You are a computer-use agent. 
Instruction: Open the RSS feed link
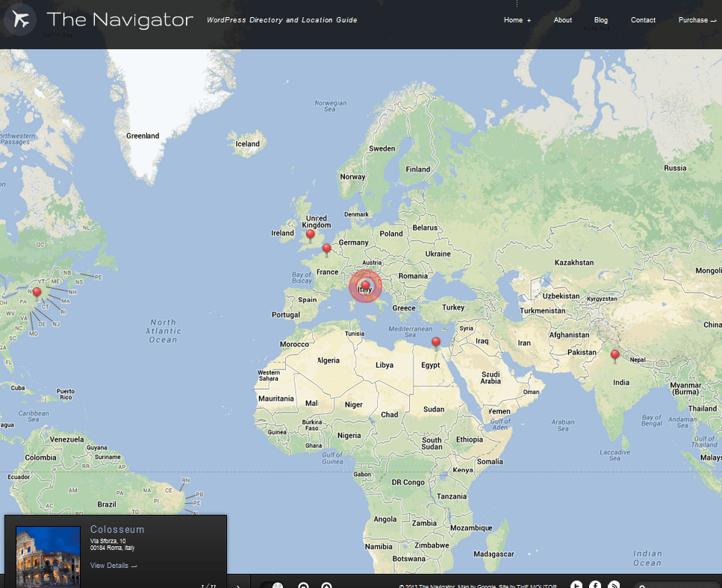tap(614, 585)
